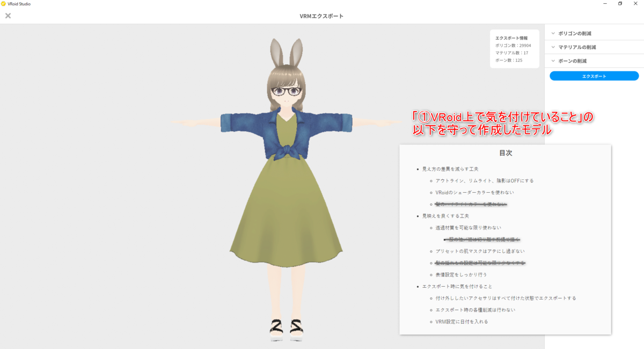Close the VRoid Studio window
The width and height of the screenshot is (644, 349).
click(x=635, y=3)
